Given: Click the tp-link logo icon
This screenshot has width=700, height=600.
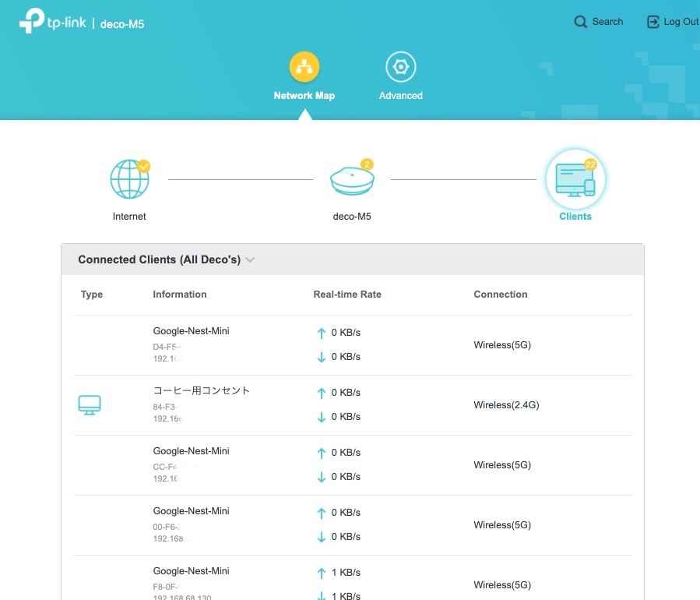Looking at the screenshot, I should (32, 21).
